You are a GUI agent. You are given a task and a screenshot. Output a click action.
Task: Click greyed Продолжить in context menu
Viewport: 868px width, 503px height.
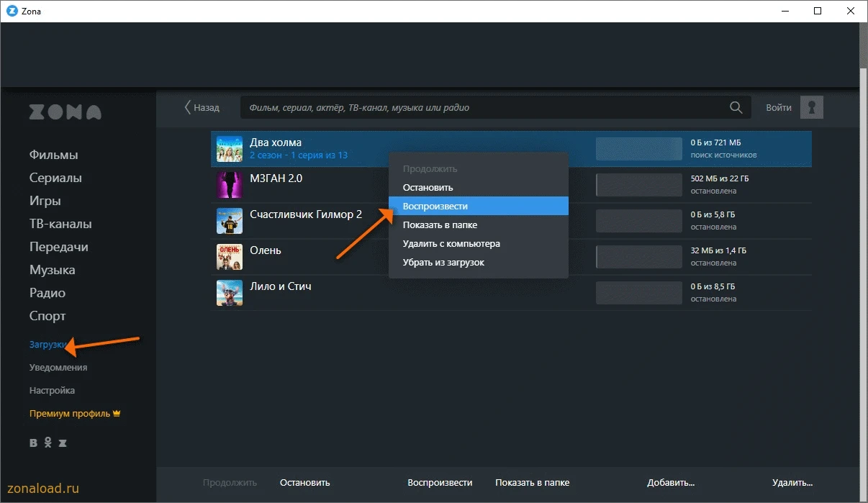(479, 169)
